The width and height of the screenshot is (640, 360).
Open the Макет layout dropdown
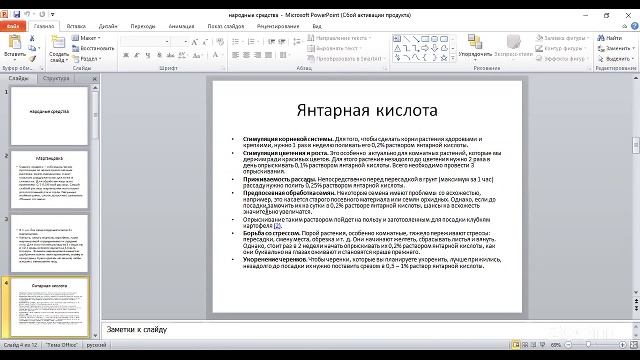[x=86, y=38]
